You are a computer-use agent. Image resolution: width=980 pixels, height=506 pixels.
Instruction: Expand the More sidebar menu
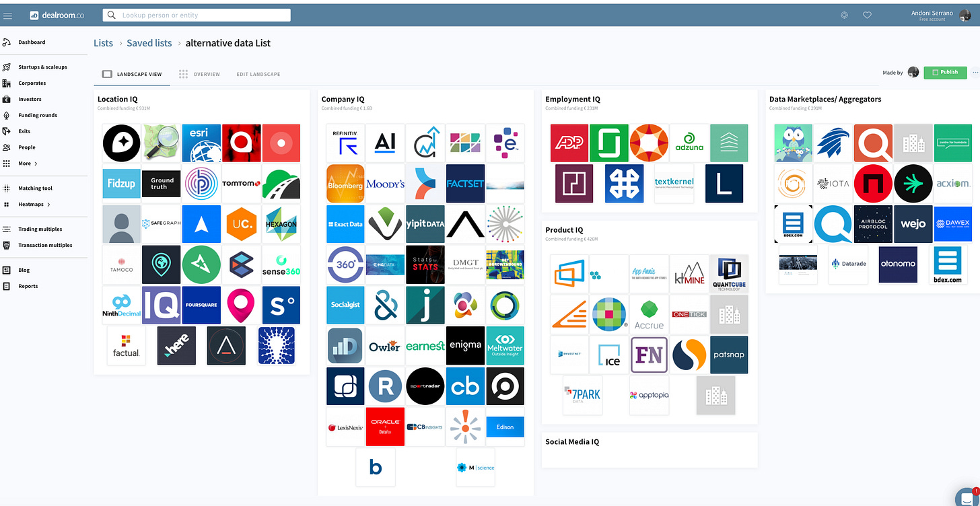[x=27, y=164]
